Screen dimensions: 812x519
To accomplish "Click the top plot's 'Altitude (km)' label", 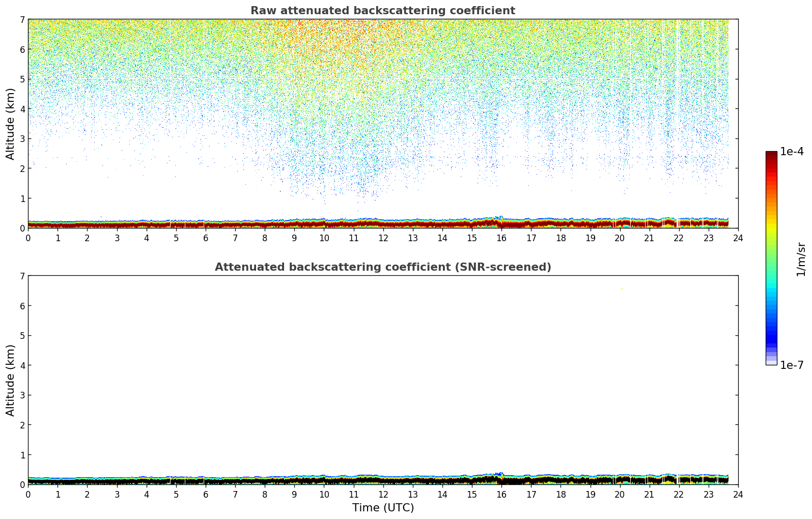I will pos(11,124).
